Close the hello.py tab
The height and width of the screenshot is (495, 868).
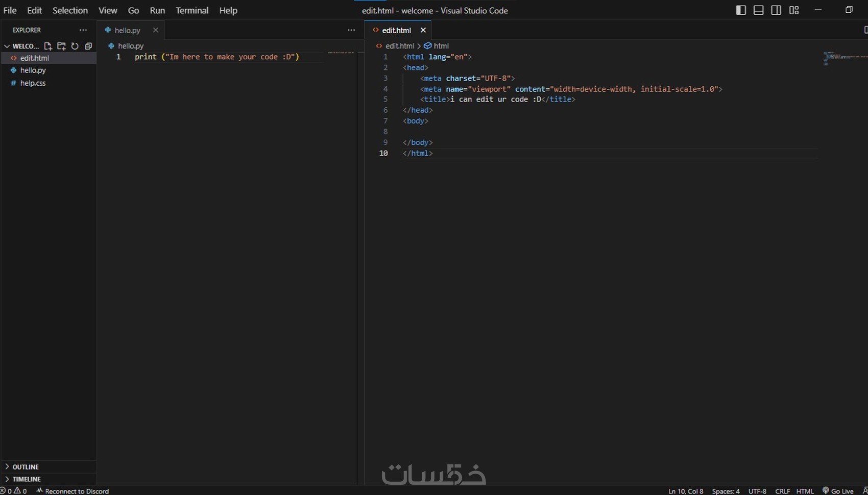coord(156,30)
